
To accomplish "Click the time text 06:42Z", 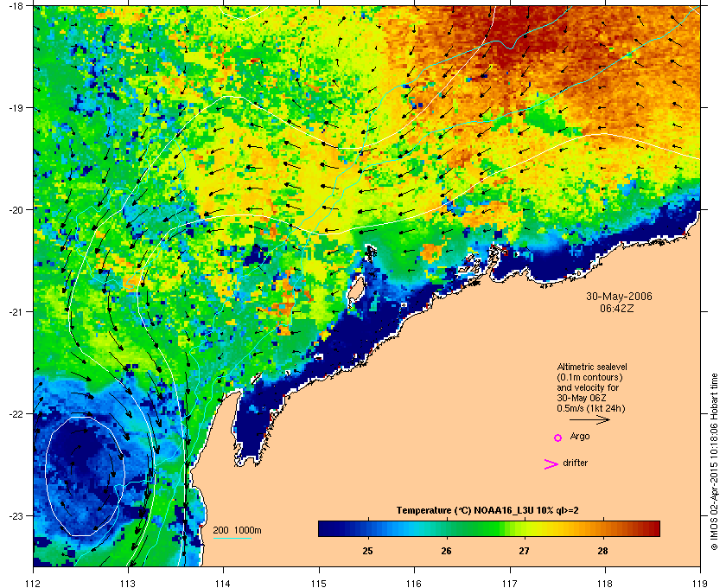I will pos(617,308).
